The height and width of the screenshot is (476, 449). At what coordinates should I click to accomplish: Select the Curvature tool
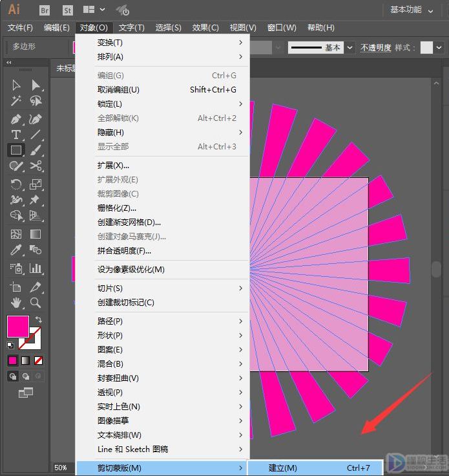coord(36,119)
